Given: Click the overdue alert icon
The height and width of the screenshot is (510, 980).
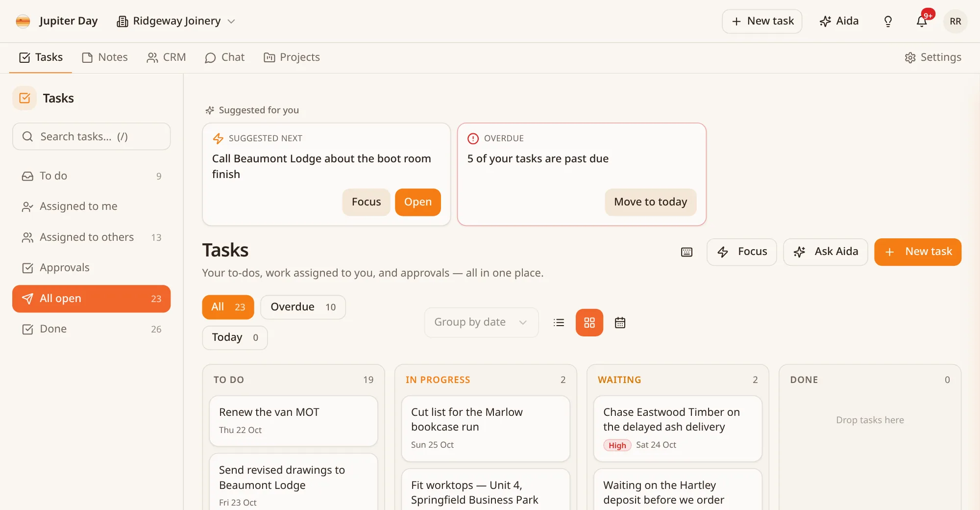Looking at the screenshot, I should 473,139.
